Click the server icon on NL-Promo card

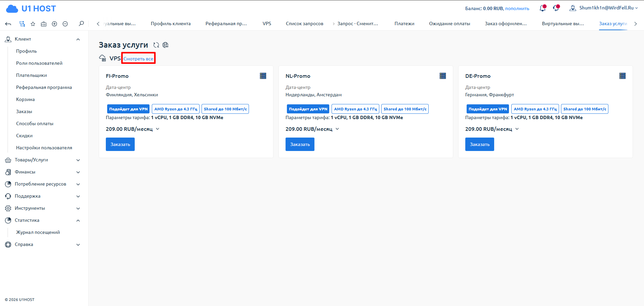coord(443,76)
